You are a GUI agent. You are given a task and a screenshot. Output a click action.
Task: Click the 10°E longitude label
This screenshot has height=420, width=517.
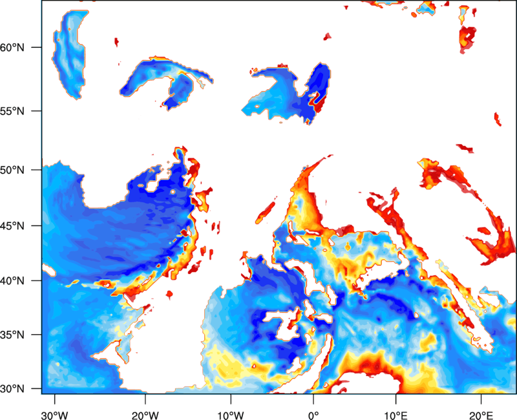pos(396,415)
